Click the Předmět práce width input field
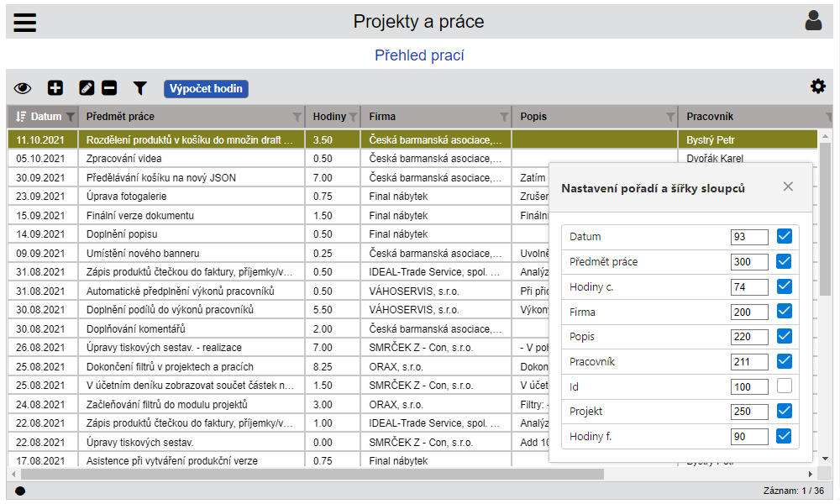840x504 pixels. tap(749, 262)
